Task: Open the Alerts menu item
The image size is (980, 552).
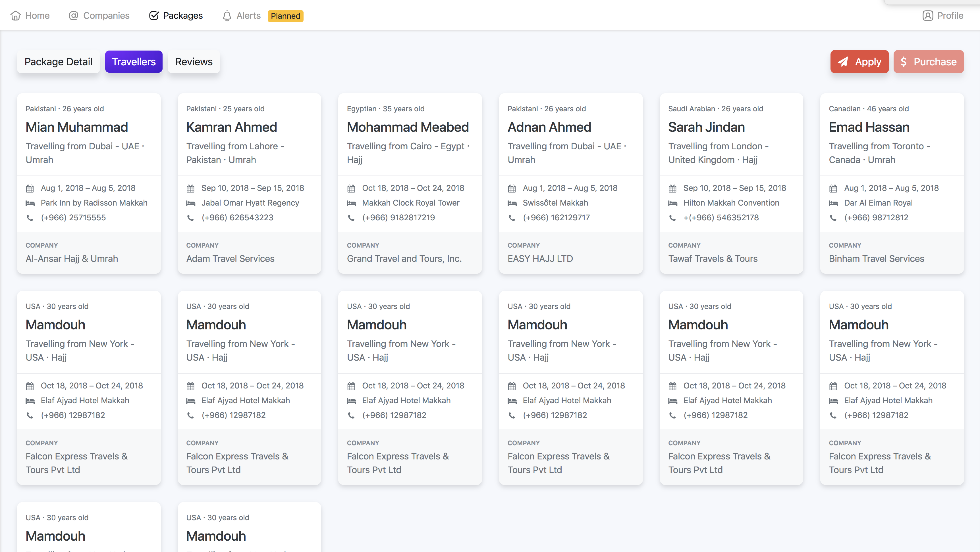Action: [x=248, y=16]
